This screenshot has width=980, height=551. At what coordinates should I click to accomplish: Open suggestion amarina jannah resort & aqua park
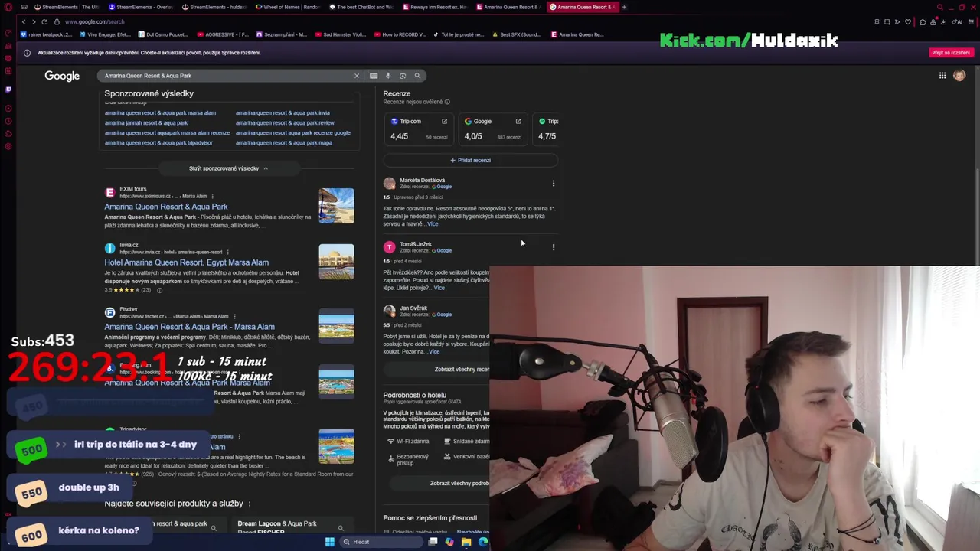[146, 122]
